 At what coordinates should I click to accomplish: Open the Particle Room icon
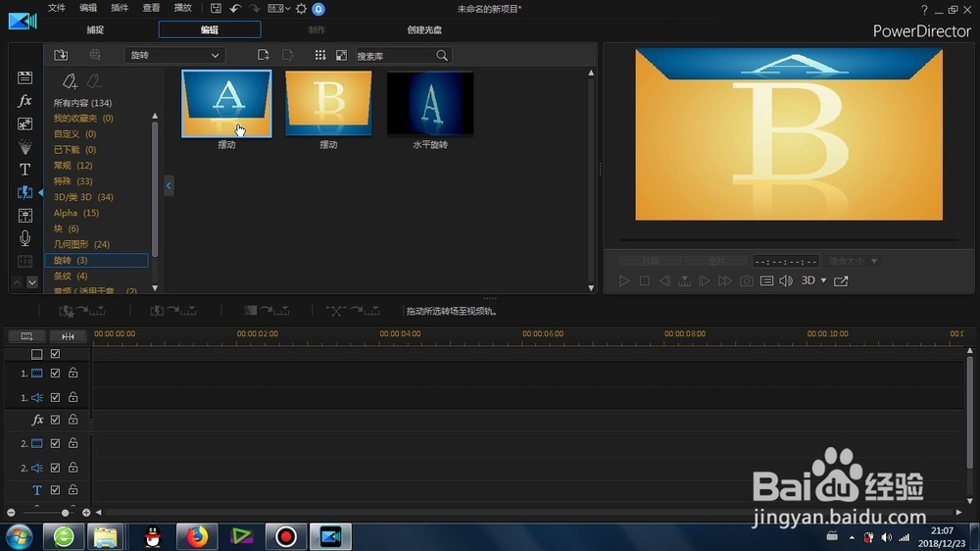(25, 147)
